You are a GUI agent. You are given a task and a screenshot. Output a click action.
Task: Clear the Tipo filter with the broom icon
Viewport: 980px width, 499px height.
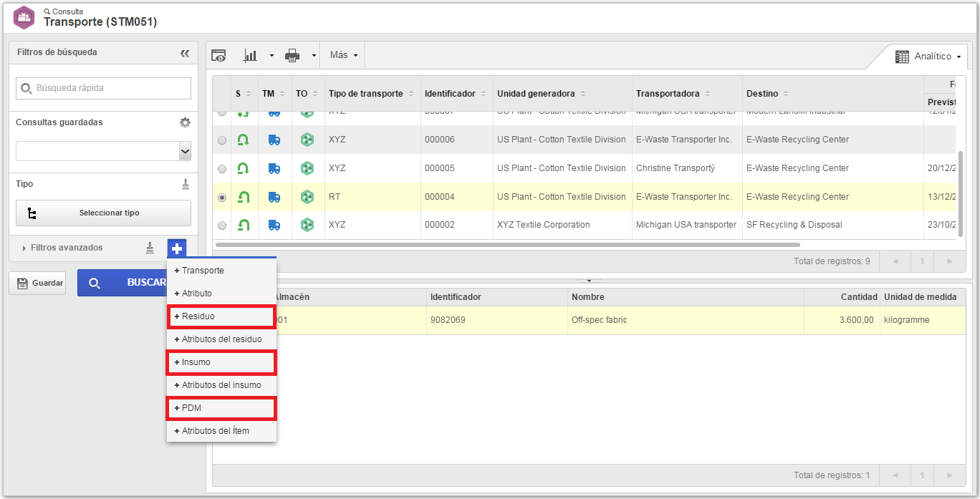(186, 184)
